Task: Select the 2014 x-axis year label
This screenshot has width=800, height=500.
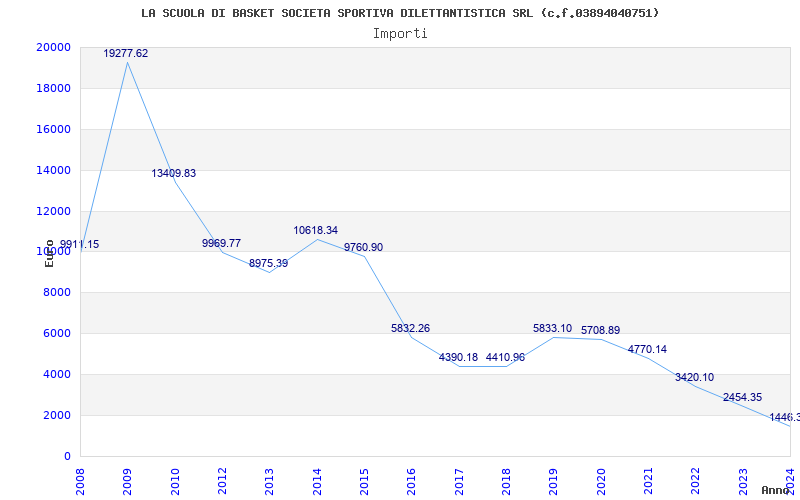Action: click(317, 482)
